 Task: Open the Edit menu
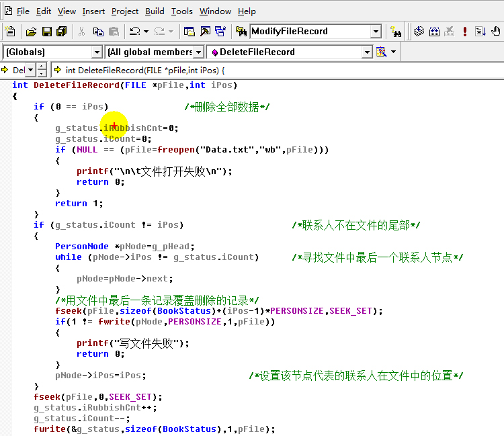pyautogui.click(x=44, y=11)
